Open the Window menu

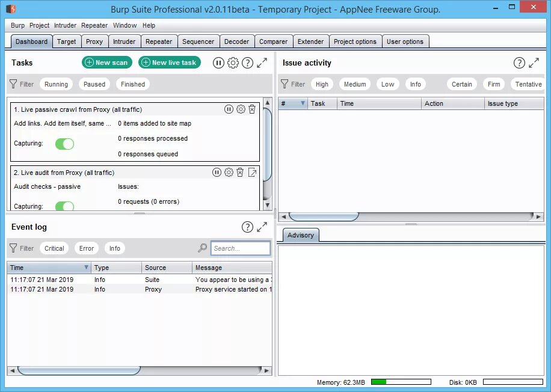[125, 25]
